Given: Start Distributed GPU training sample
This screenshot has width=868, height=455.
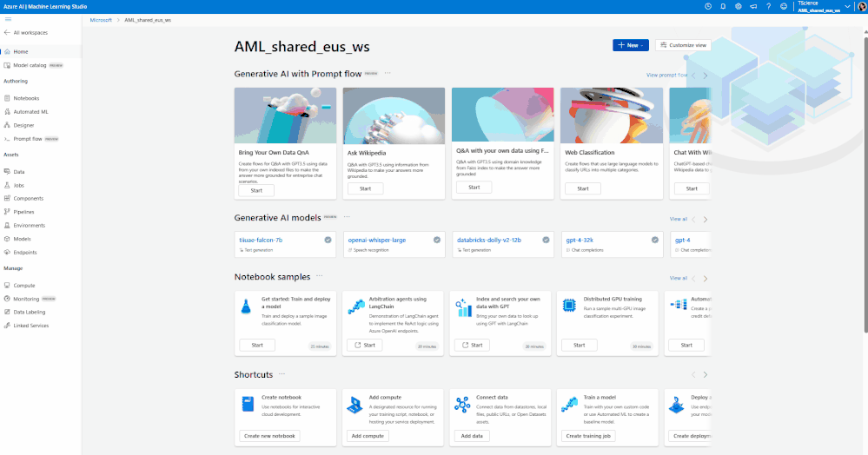Looking at the screenshot, I should [579, 346].
